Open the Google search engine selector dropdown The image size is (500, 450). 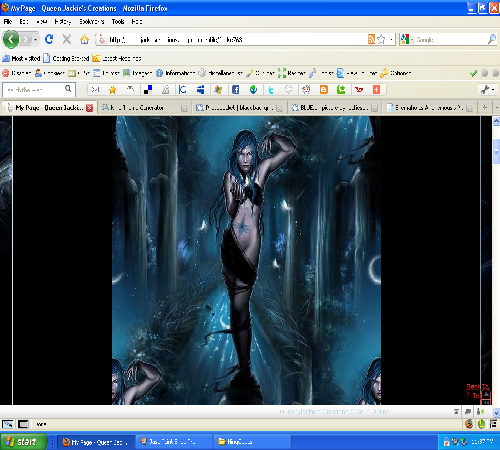point(407,39)
